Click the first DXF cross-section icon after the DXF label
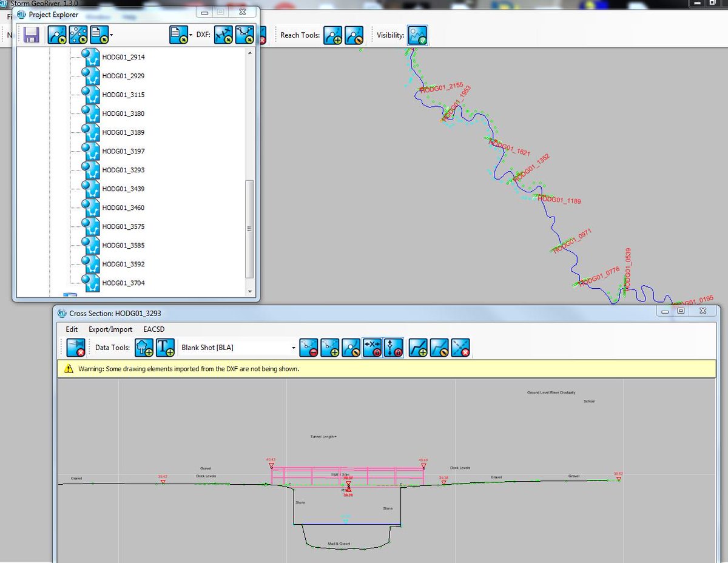728x563 pixels. click(x=224, y=35)
